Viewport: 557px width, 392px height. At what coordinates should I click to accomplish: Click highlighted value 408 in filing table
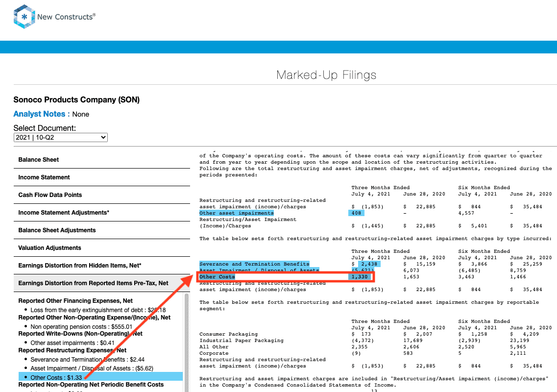356,213
